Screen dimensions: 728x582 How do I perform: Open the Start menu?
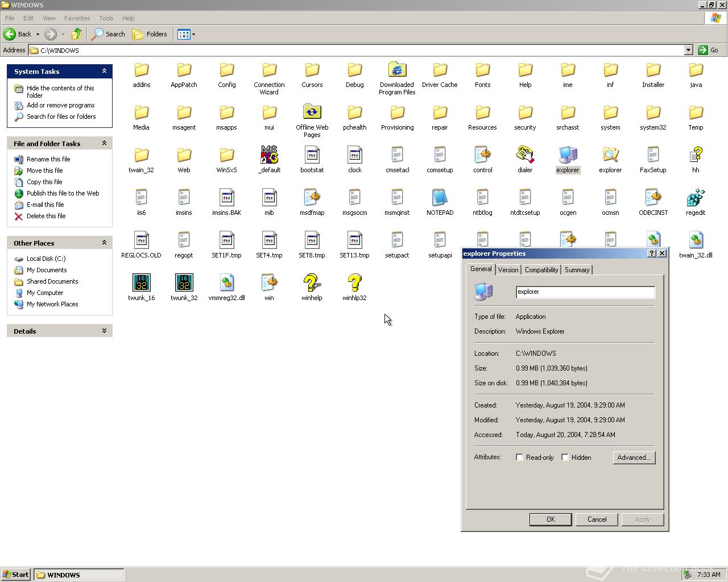(x=16, y=575)
